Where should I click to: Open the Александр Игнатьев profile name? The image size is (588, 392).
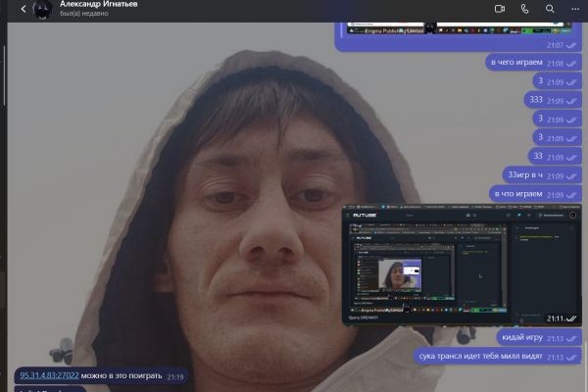click(99, 5)
